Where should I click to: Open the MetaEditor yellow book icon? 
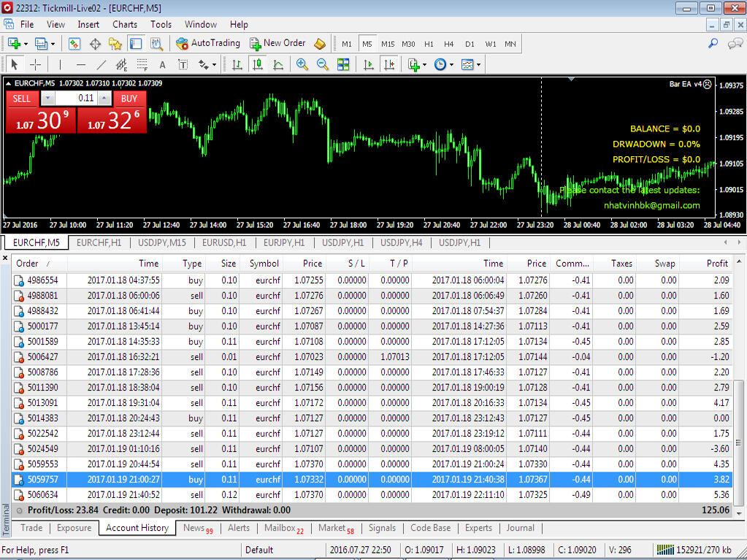pyautogui.click(x=320, y=44)
